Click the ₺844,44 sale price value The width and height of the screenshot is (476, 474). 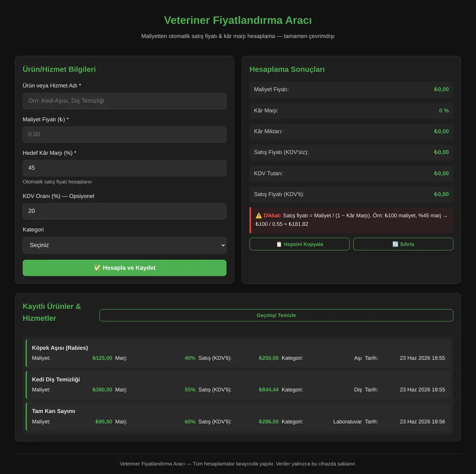pos(269,390)
